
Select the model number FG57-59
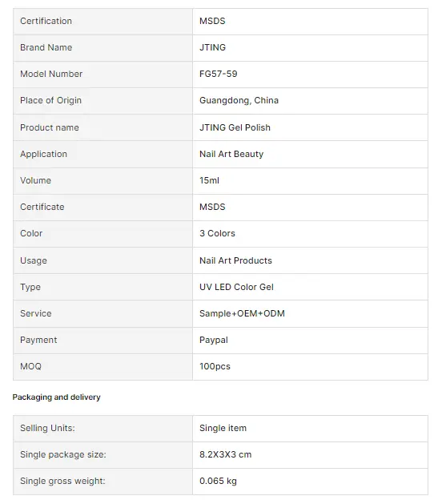(x=218, y=74)
